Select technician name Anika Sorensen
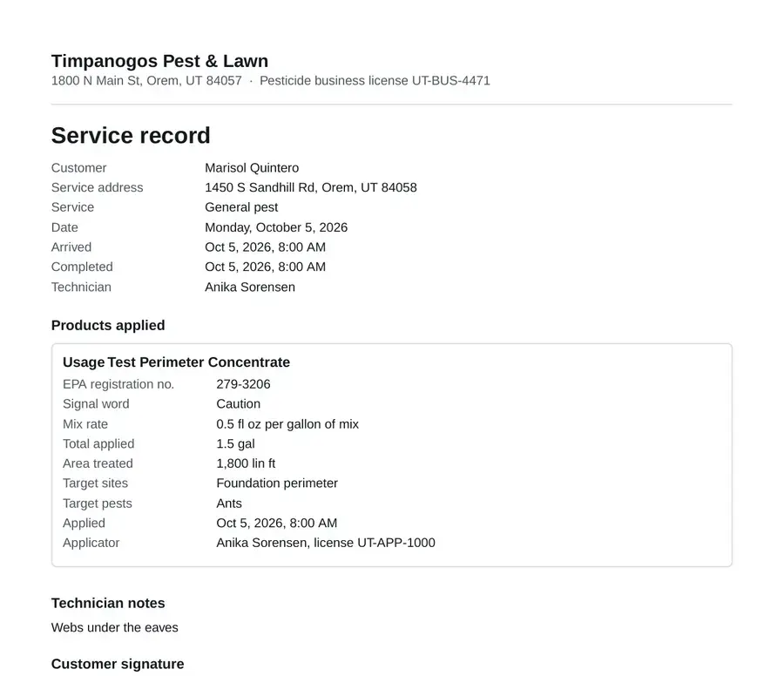 point(249,287)
